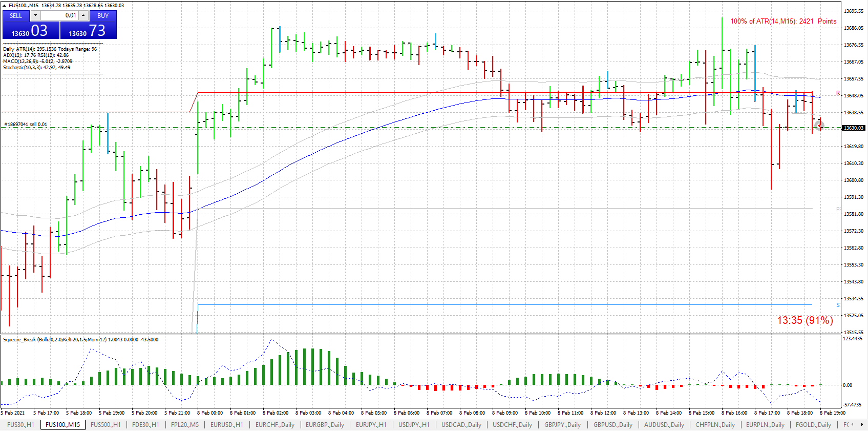868x431 pixels.
Task: Click the MACD(12,26,9) info line
Action: 37,61
